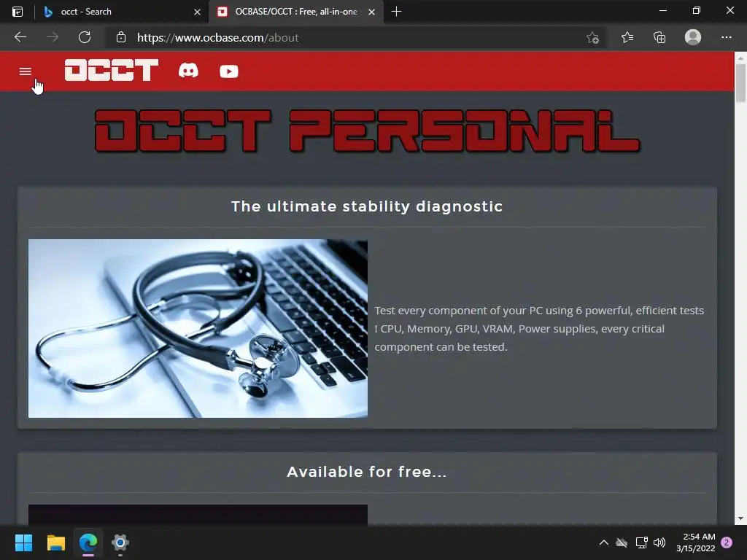
Task: Open the Collections panel
Action: [659, 37]
